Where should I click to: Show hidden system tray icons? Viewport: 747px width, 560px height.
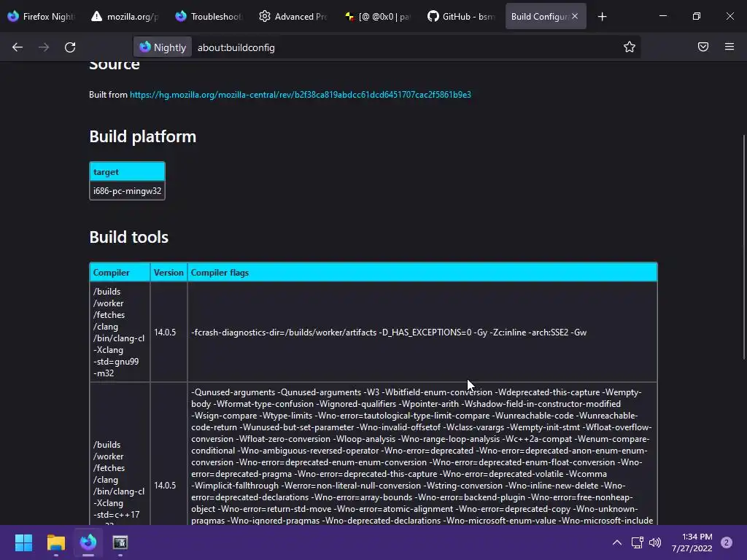617,542
